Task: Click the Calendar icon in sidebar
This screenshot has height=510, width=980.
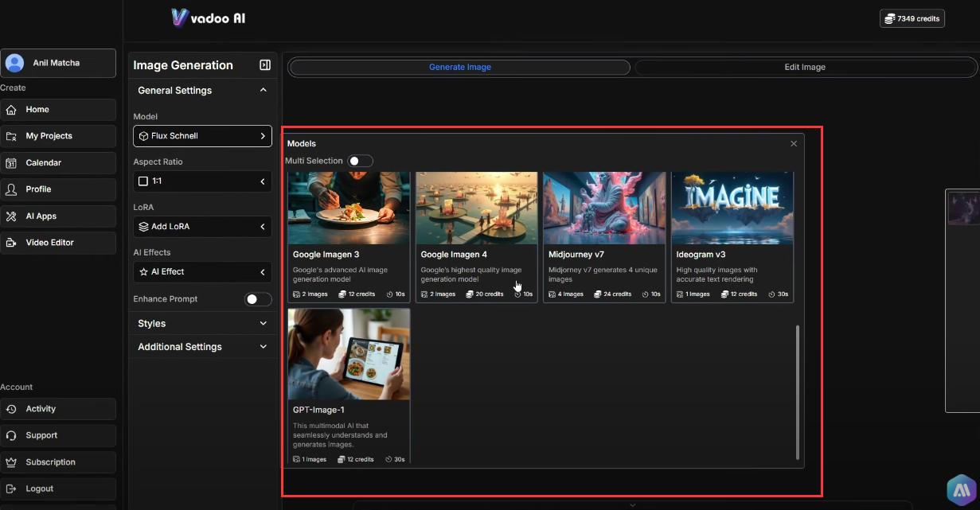Action: (x=11, y=163)
